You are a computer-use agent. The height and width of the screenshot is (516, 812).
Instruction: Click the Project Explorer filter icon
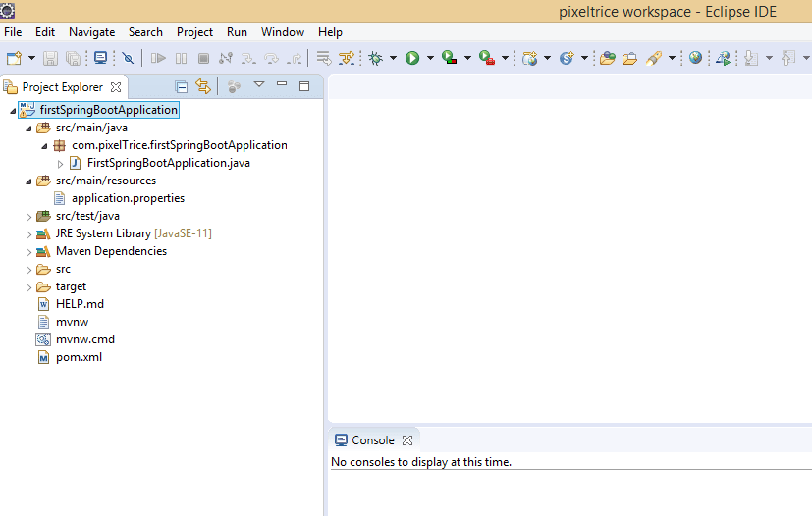pos(234,87)
